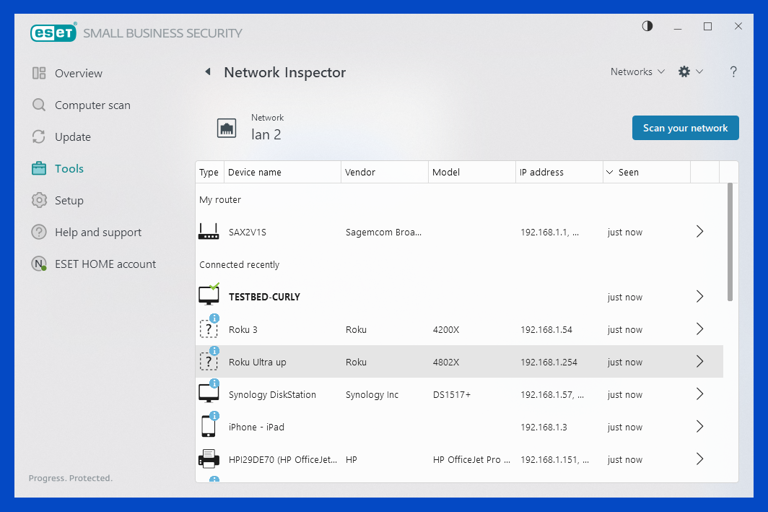Click the lan 2 network icon

point(227,128)
